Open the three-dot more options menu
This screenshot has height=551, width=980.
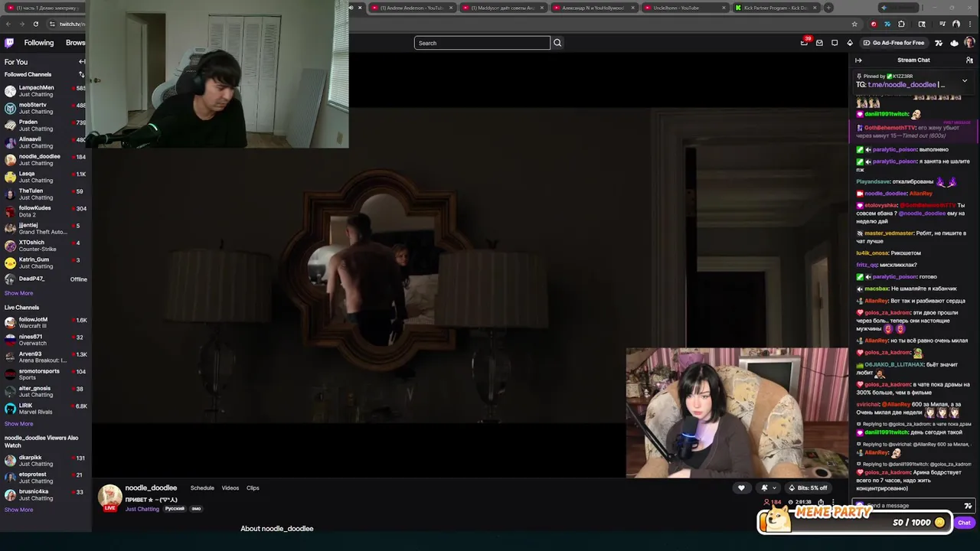pos(833,503)
